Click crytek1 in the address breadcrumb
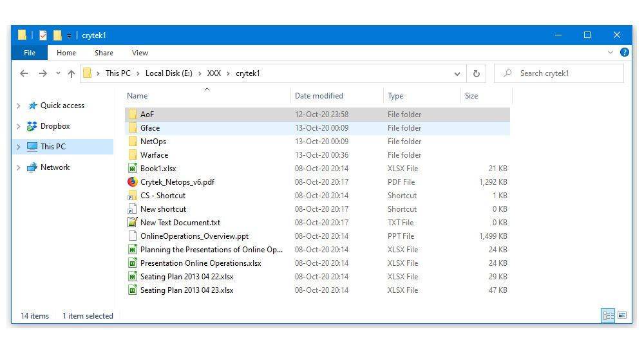Image resolution: width=644 pixels, height=354 pixels. 248,73
